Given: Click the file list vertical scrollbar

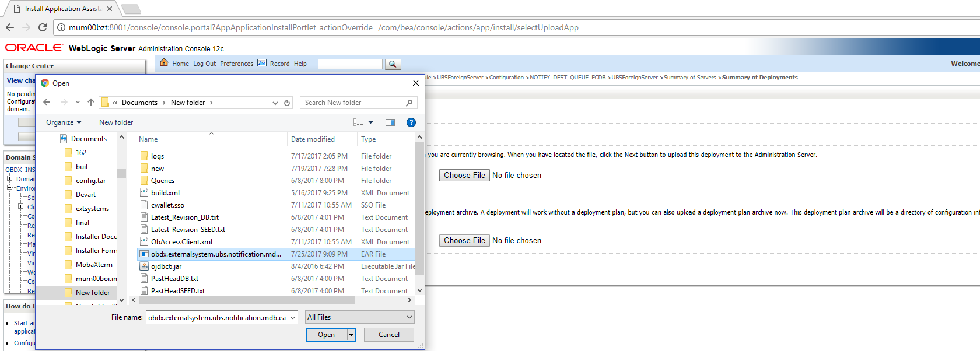Looking at the screenshot, I should 419,208.
